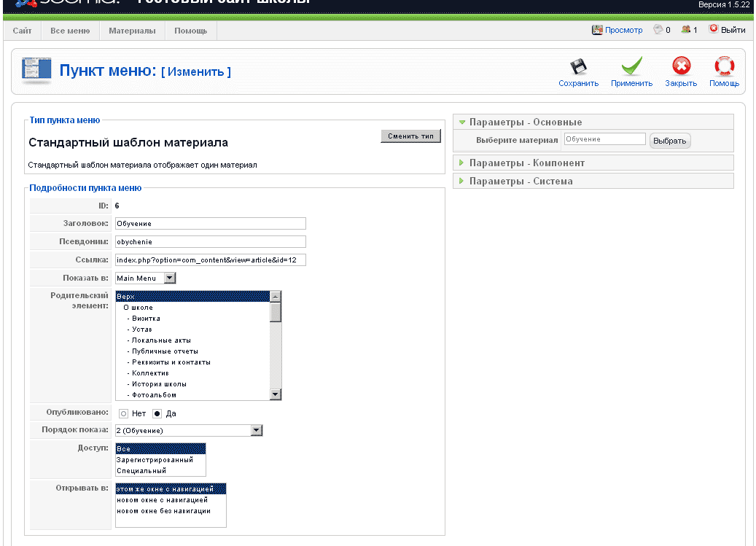Click the Save floppy disk icon
Screen dimensions: 756x546
578,66
